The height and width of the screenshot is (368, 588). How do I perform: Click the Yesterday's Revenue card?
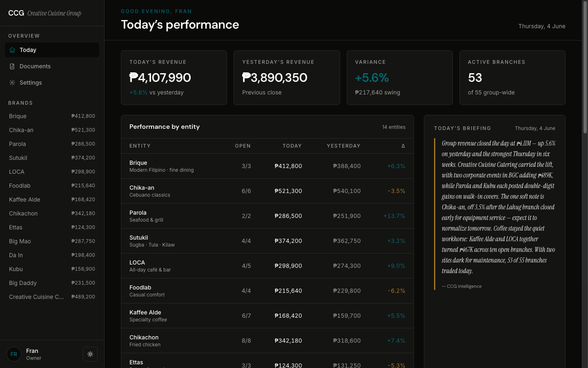[x=287, y=78]
